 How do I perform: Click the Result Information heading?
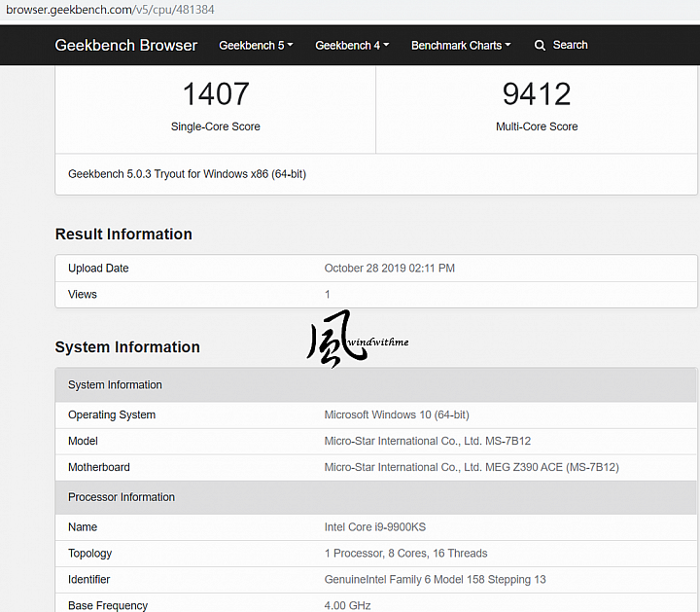pos(123,234)
